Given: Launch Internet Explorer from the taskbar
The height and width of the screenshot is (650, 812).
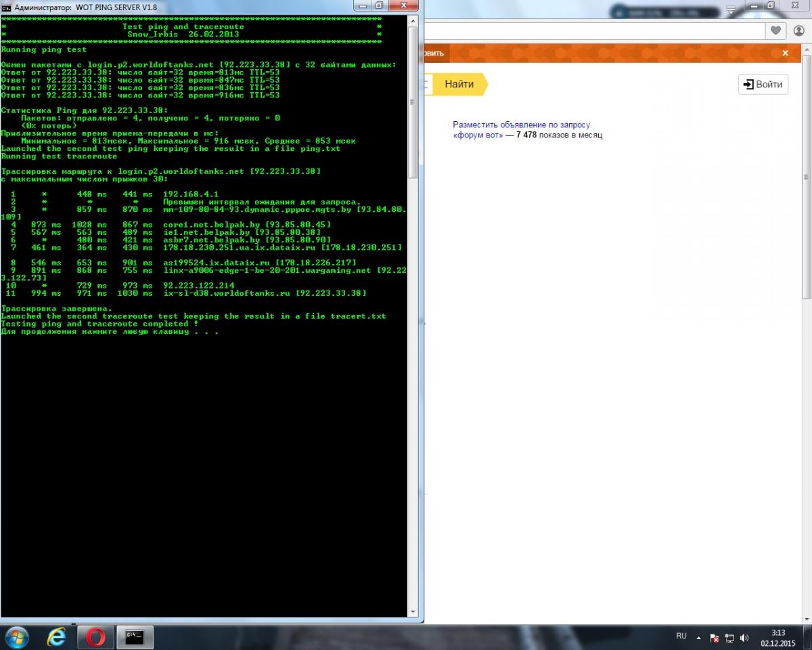Looking at the screenshot, I should pyautogui.click(x=57, y=637).
